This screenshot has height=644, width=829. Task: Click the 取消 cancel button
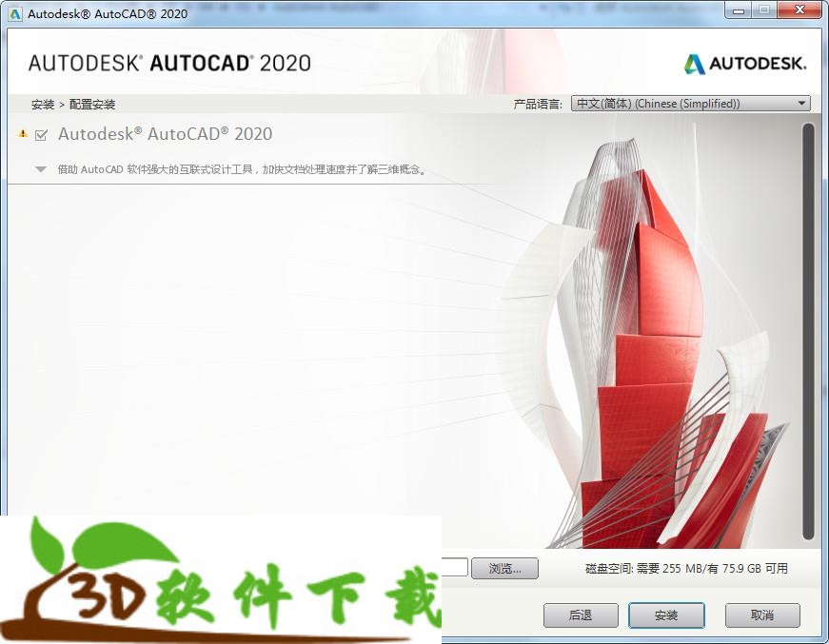762,615
